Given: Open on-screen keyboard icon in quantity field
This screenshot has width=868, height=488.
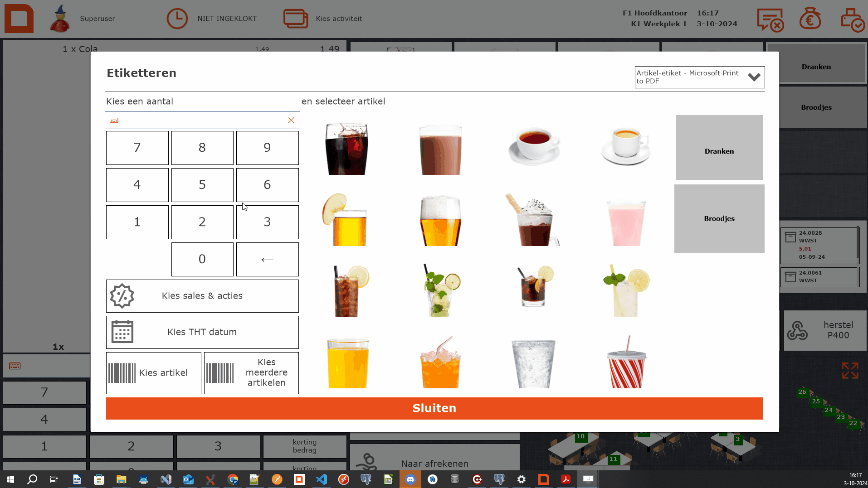Looking at the screenshot, I should pos(114,120).
